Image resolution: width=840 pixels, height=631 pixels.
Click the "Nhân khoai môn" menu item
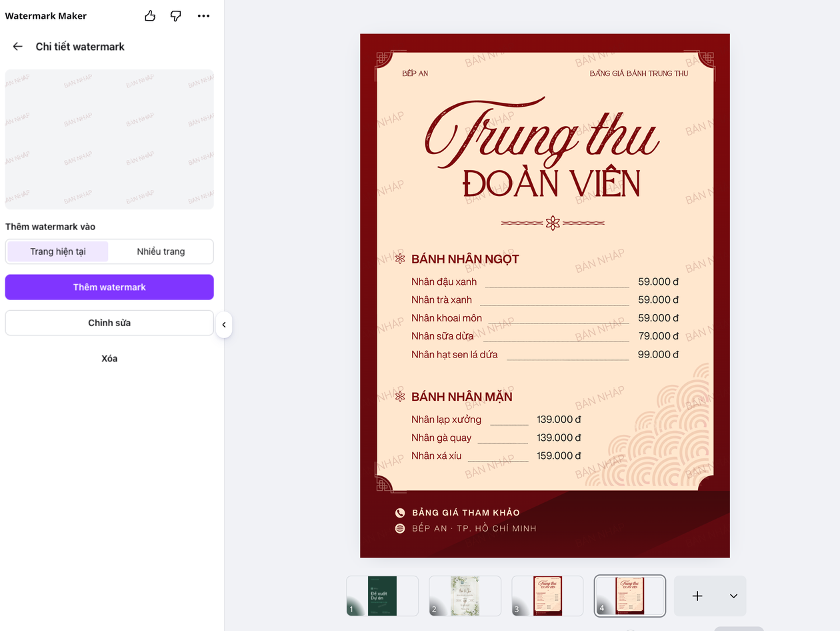coord(447,318)
